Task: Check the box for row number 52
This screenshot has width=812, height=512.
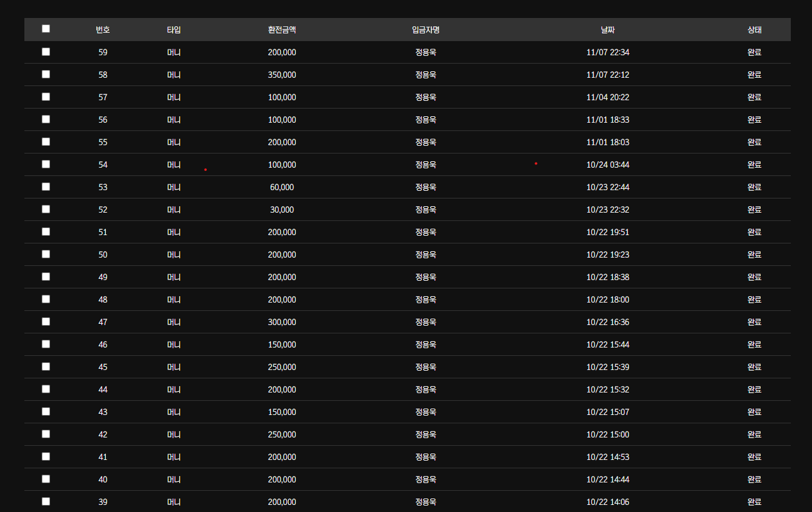Action: coord(46,209)
